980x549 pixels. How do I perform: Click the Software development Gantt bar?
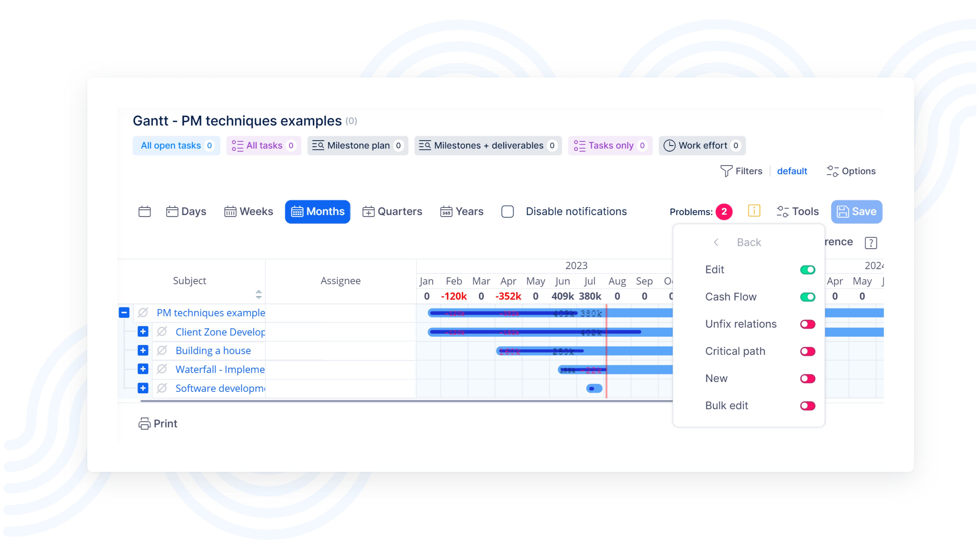tap(594, 388)
